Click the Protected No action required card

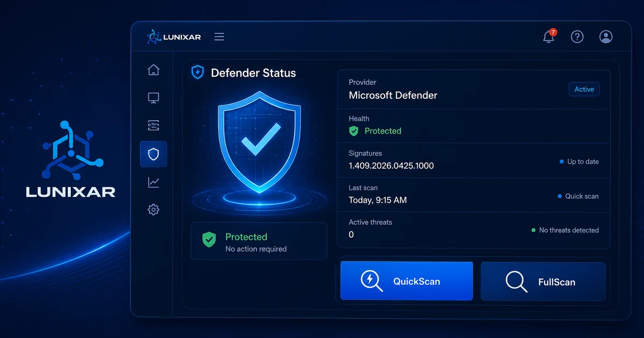pos(259,241)
